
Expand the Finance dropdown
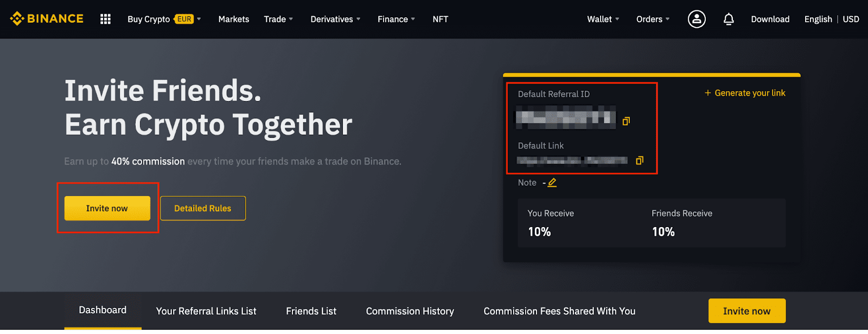[396, 19]
